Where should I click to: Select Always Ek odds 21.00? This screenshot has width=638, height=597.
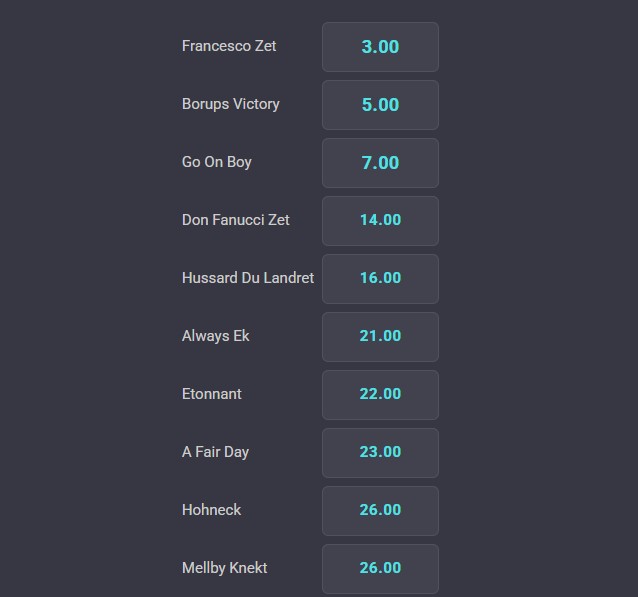(380, 337)
